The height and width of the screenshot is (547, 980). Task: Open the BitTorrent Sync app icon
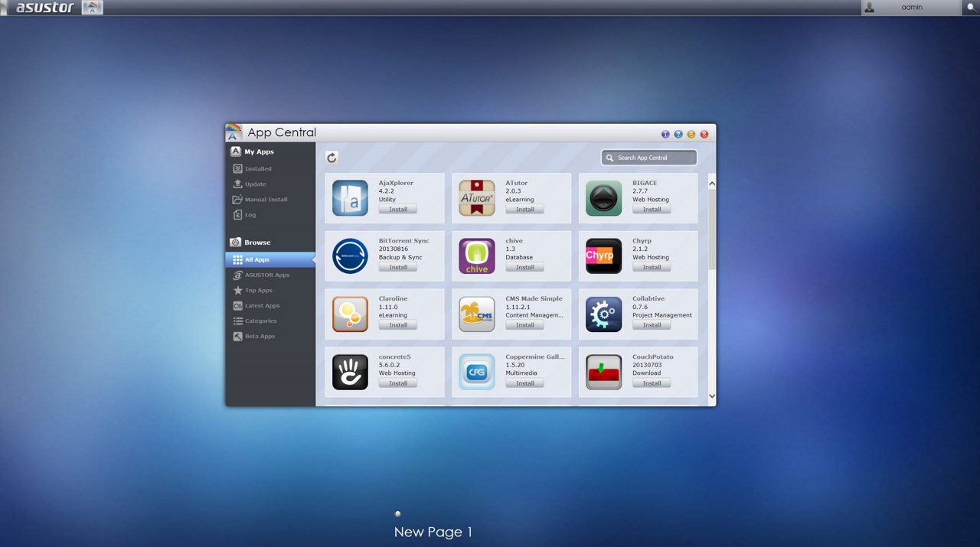[x=350, y=256]
